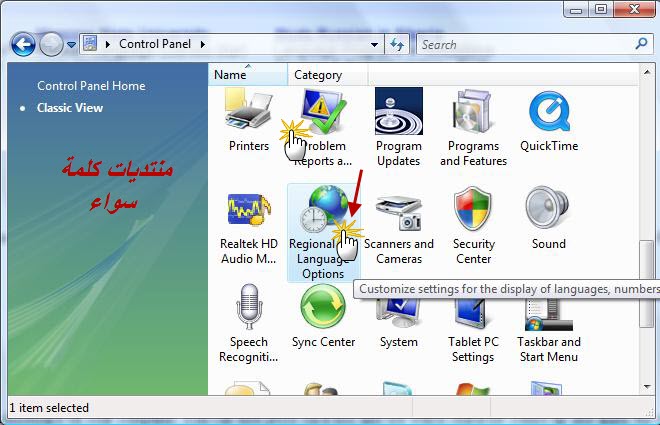Open Tablet PC Settings icon

[473, 313]
